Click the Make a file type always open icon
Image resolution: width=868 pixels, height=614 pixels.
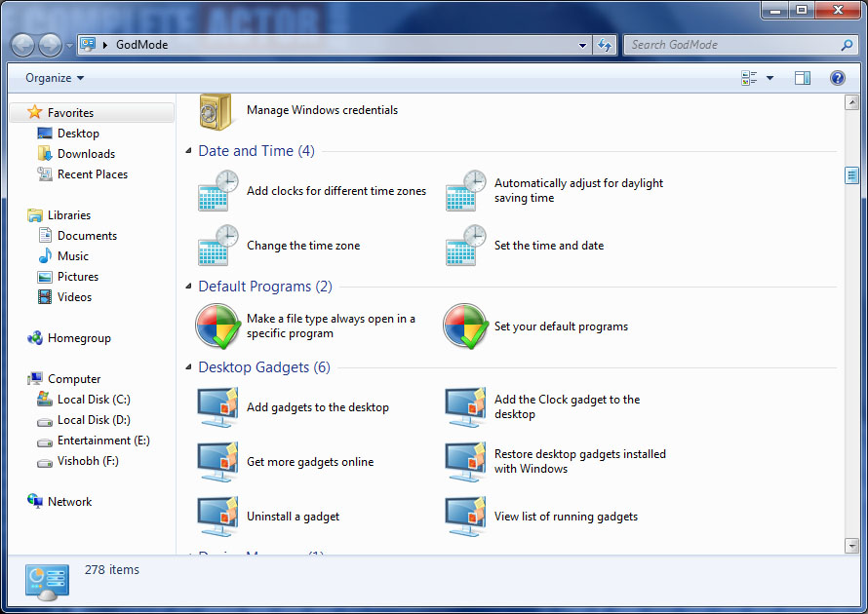218,326
